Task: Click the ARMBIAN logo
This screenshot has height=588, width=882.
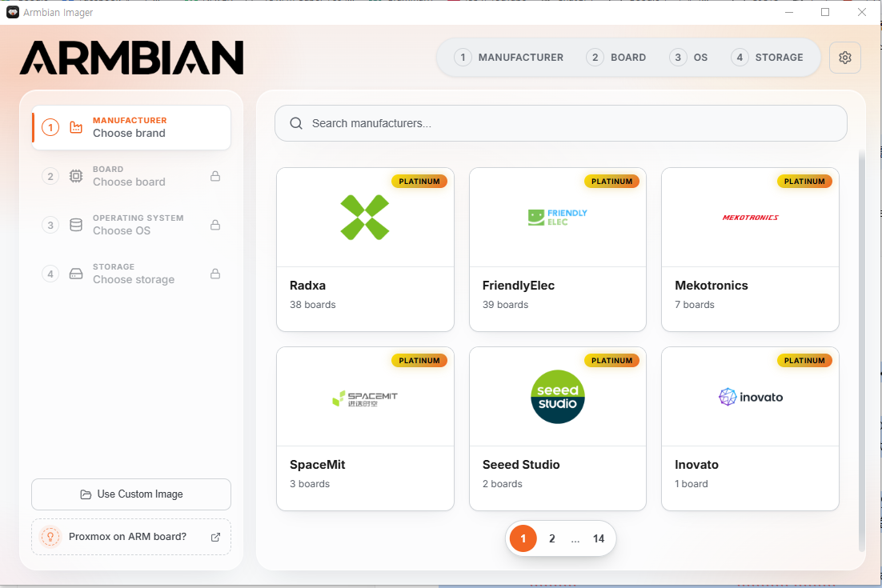Action: (131, 58)
